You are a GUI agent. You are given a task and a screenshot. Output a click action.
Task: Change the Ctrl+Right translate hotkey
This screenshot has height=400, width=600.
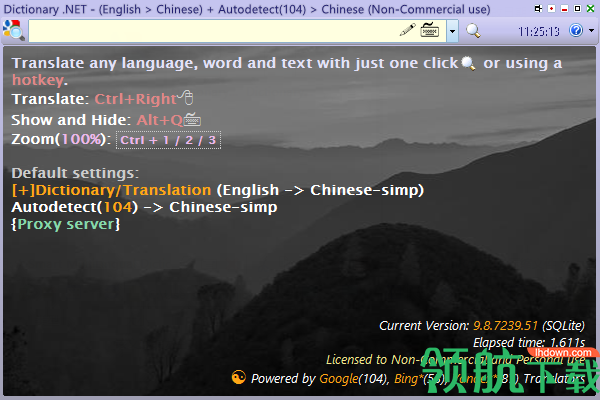click(x=135, y=99)
